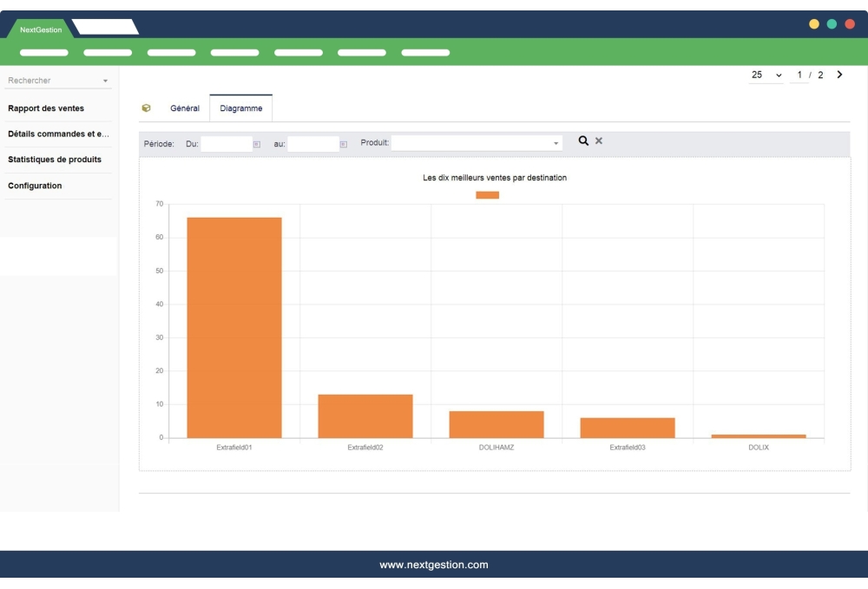Click the yellow window control dot
Image resolution: width=868 pixels, height=589 pixels.
814,24
